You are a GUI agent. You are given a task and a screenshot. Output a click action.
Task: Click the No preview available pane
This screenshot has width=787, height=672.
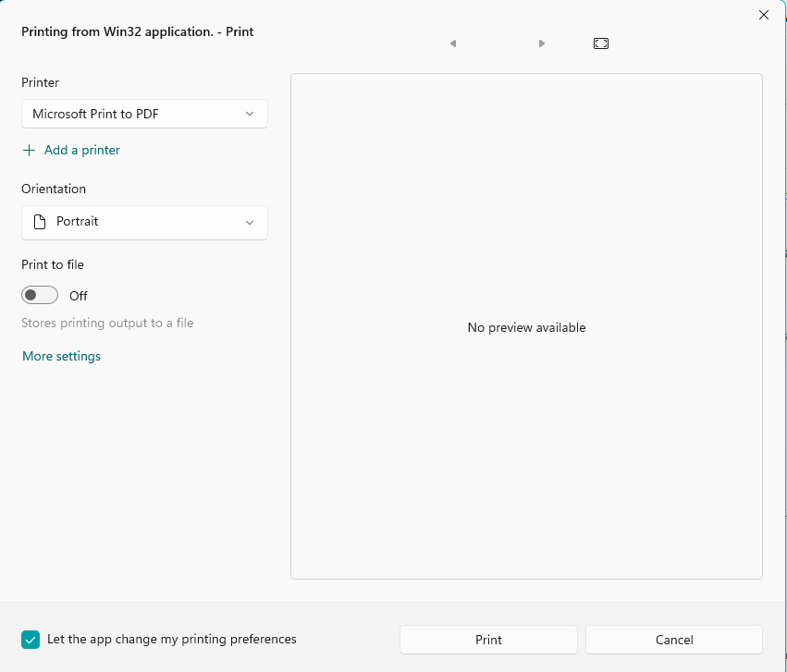pyautogui.click(x=526, y=326)
